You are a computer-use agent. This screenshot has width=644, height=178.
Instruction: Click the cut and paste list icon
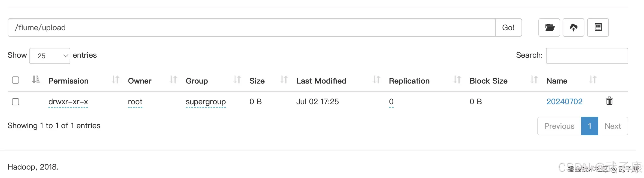(x=598, y=27)
